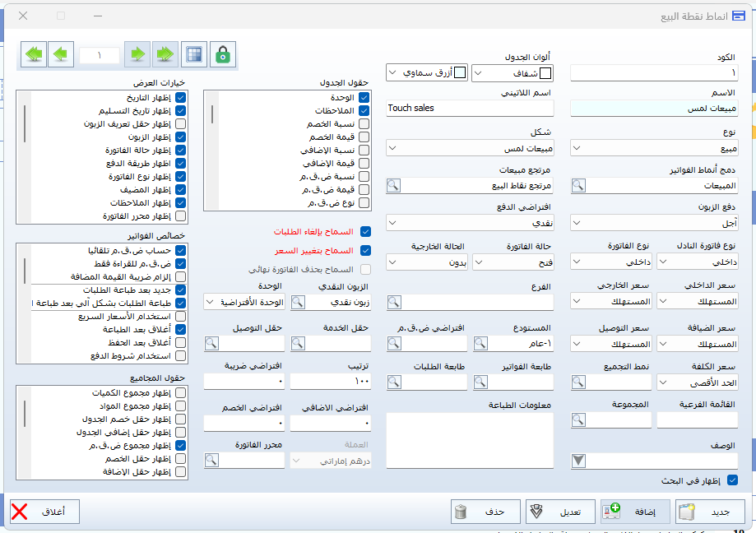
Task: Open the سعر الكلفة dropdown
Action: (x=696, y=382)
